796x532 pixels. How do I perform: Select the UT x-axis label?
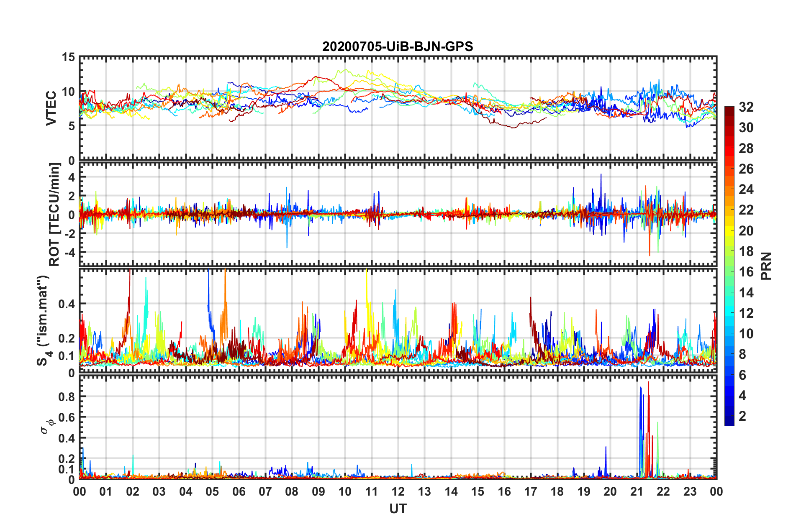(x=398, y=509)
